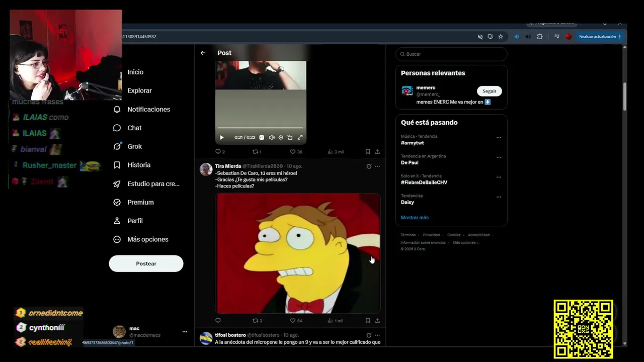This screenshot has width=644, height=362.
Task: Reply to the video post with 2 comments
Action: [x=220, y=151]
